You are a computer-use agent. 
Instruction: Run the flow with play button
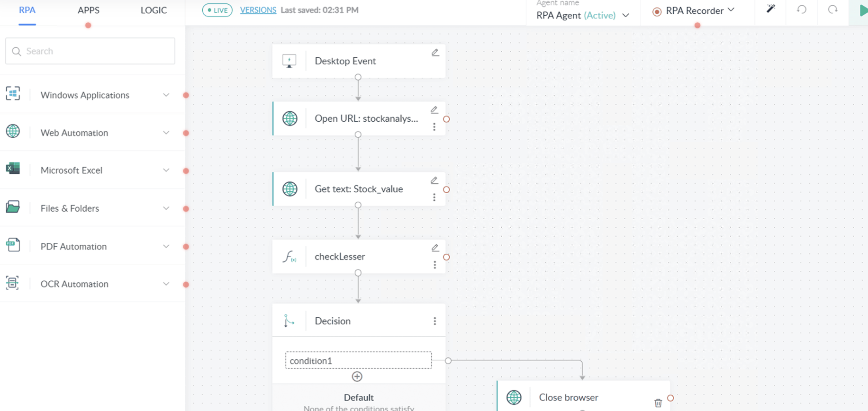(863, 10)
